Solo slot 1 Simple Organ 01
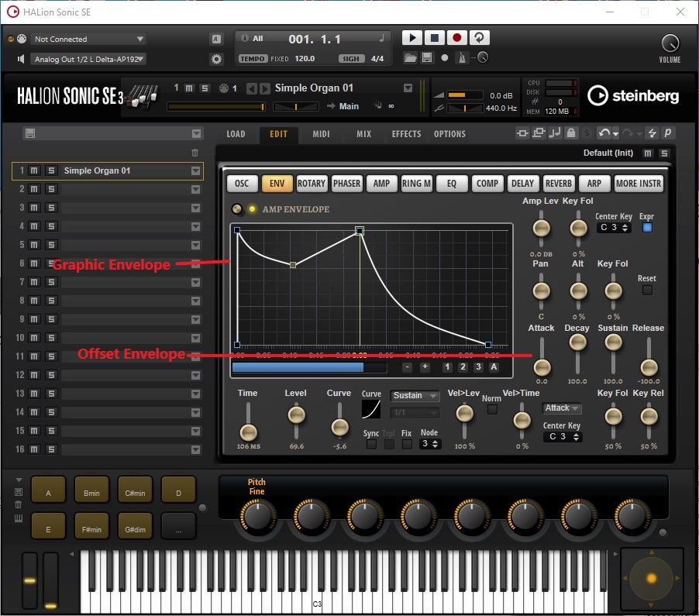This screenshot has height=616, width=699. pos(51,170)
